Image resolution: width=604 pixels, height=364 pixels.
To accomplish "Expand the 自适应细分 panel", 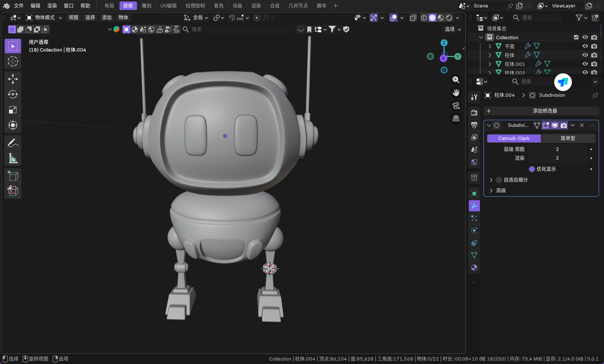I will 491,180.
